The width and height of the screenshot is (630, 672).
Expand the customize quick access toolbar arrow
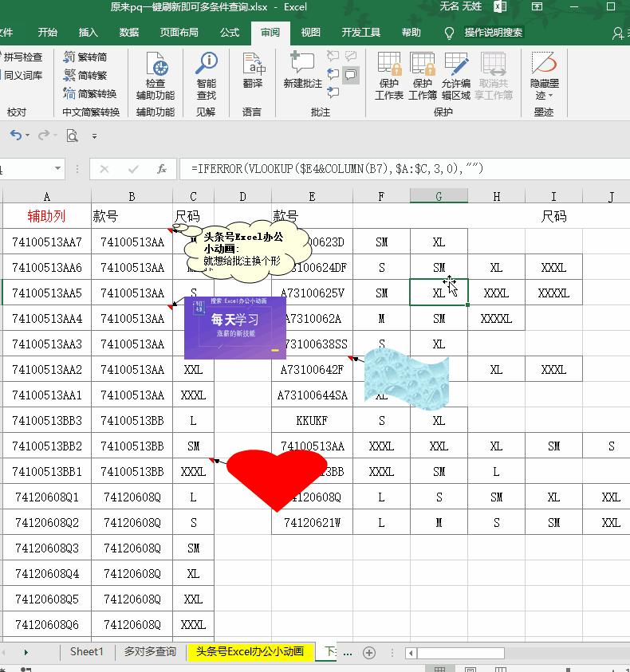[x=94, y=136]
